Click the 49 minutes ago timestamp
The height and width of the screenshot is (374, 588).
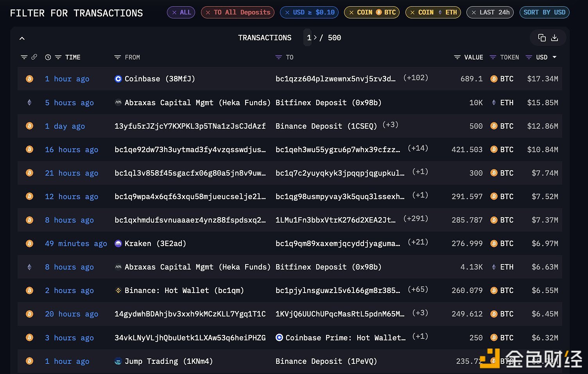point(76,243)
